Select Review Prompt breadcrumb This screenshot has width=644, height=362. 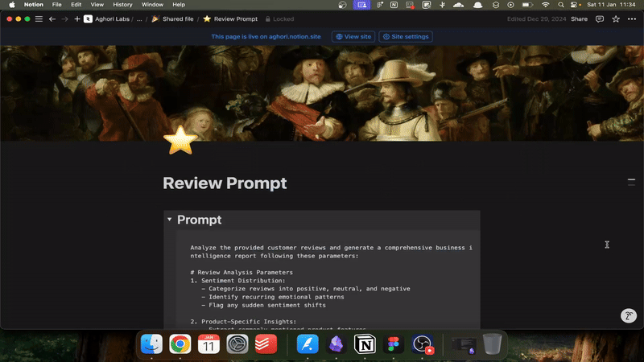tap(230, 19)
